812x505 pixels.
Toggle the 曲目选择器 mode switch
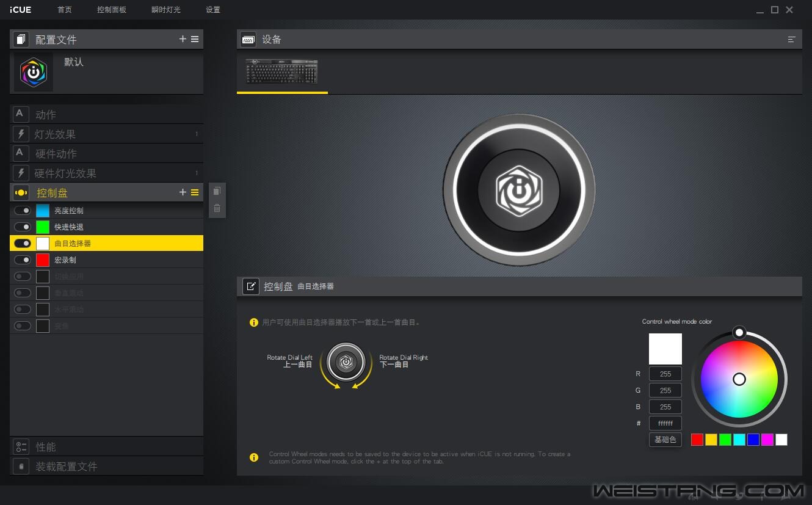(x=23, y=243)
